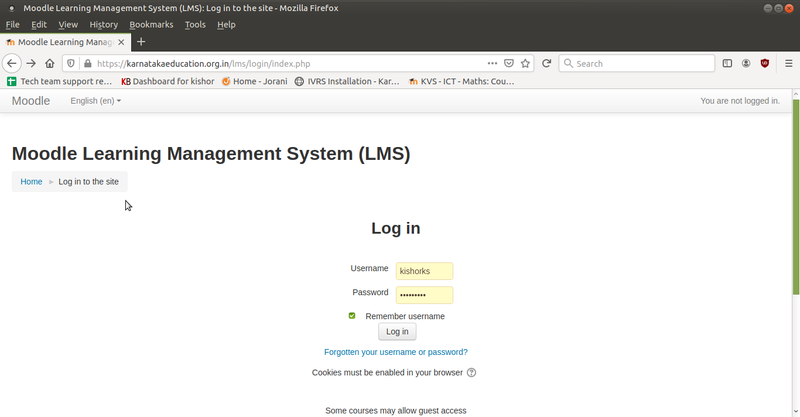Save page to Pocket icon
This screenshot has width=800, height=417.
(x=509, y=63)
